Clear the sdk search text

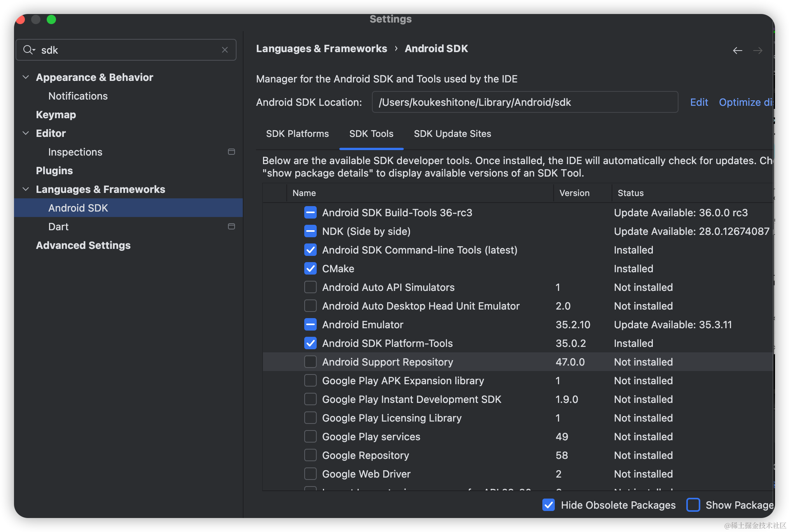tap(225, 50)
